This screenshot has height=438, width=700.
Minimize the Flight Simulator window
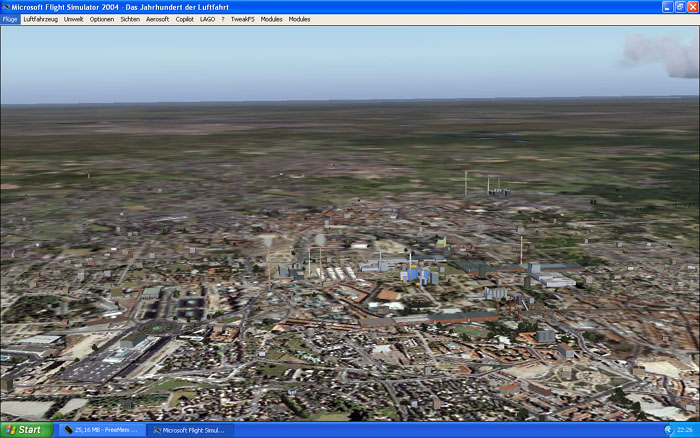pos(667,7)
